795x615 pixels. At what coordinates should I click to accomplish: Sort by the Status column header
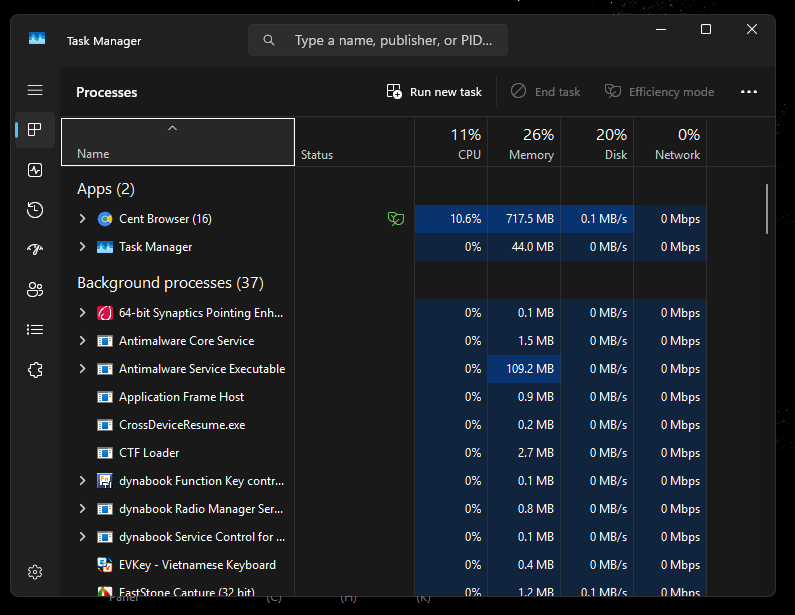(354, 142)
